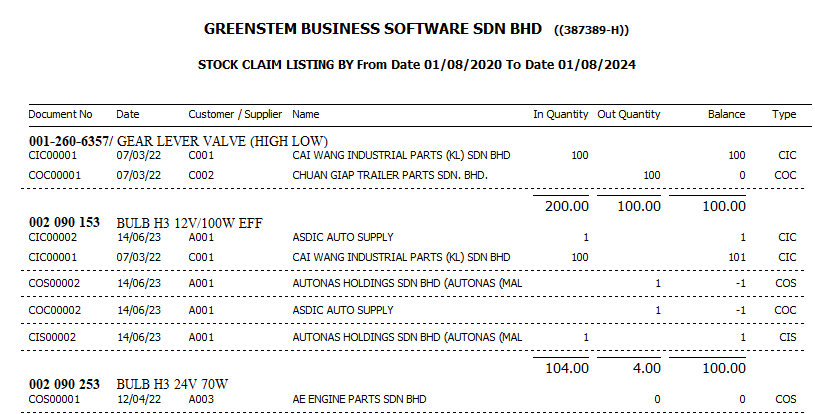Click item description 'BULB H3 12V/100W EFF'
Viewport: 815px width, 414px height.
pyautogui.click(x=189, y=223)
